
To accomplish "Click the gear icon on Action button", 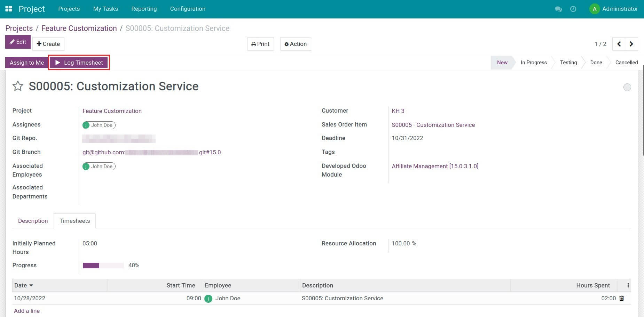I will 286,44.
